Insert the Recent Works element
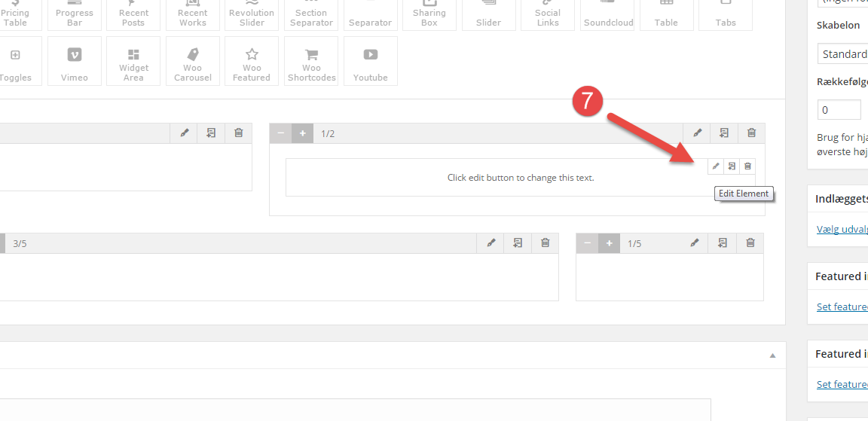This screenshot has height=421, width=868. coord(193,15)
